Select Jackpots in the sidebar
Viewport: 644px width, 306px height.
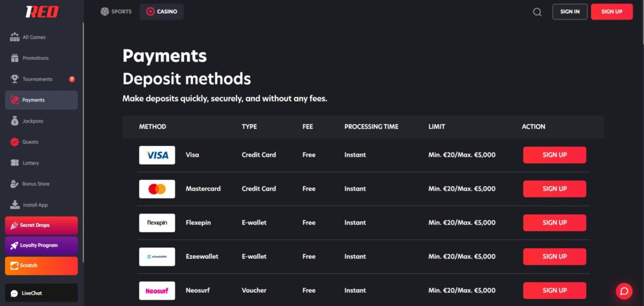coord(33,121)
